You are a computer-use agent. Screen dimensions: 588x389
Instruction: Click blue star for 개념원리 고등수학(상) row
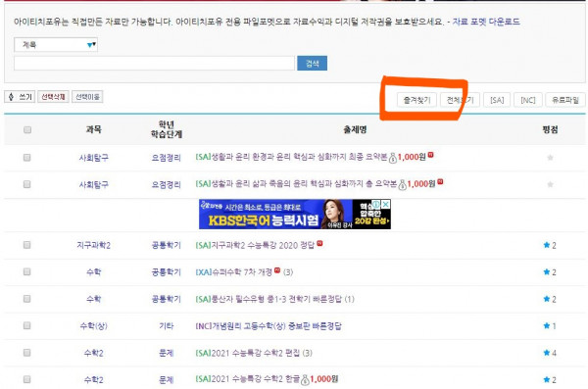pyautogui.click(x=547, y=325)
